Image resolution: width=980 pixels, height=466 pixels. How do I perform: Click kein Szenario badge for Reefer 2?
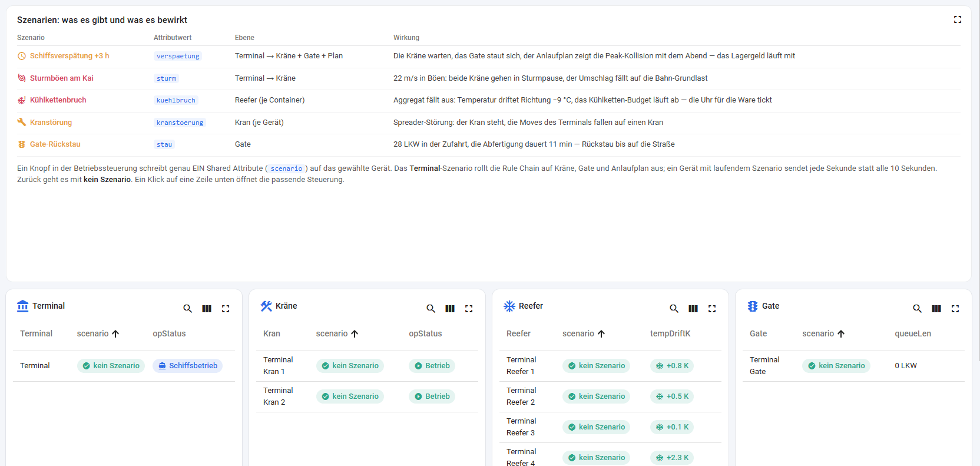pos(596,396)
